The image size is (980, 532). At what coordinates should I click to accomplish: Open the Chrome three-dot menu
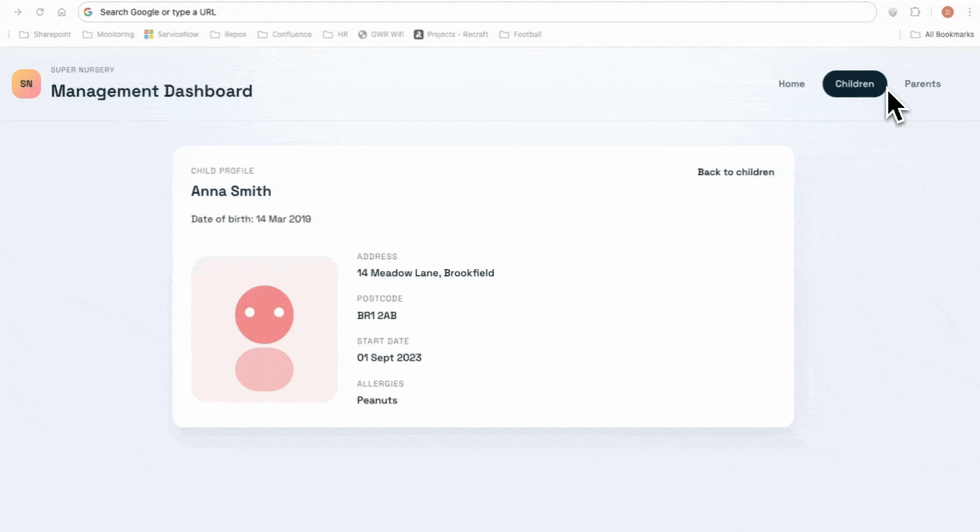point(969,12)
